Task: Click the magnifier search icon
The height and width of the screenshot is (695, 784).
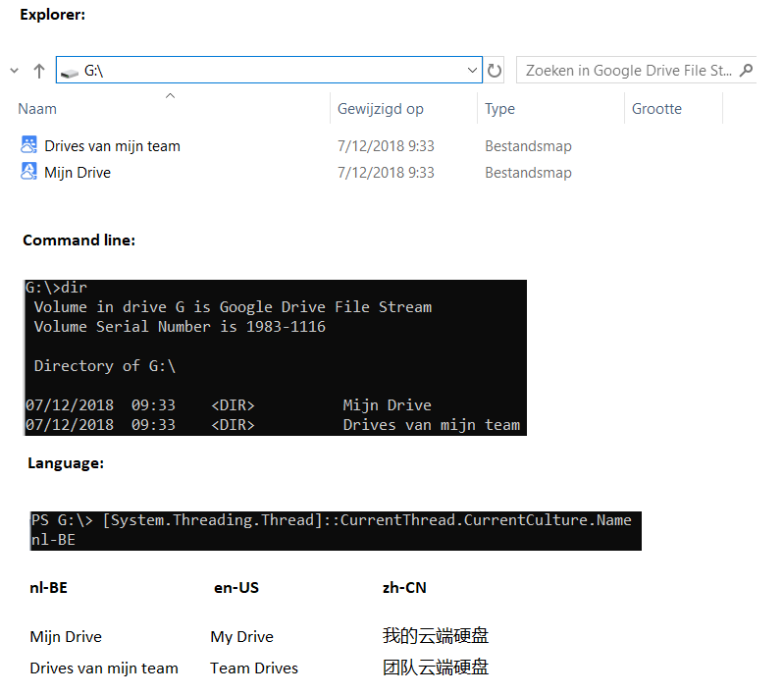Action: [x=747, y=70]
